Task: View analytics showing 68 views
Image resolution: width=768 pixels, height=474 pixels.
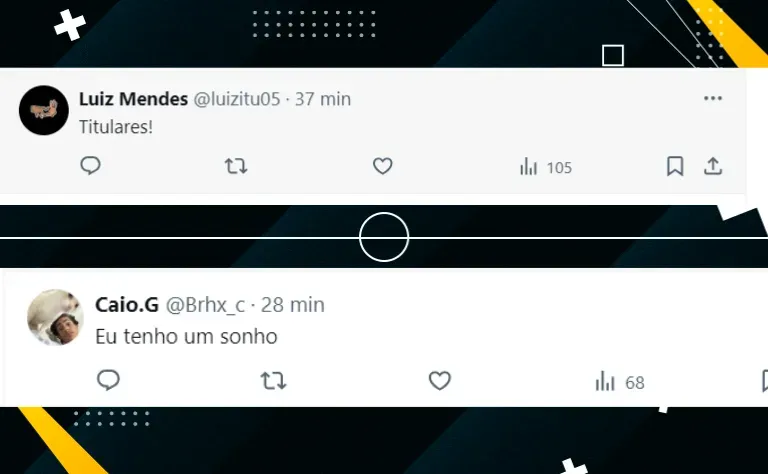Action: (620, 382)
